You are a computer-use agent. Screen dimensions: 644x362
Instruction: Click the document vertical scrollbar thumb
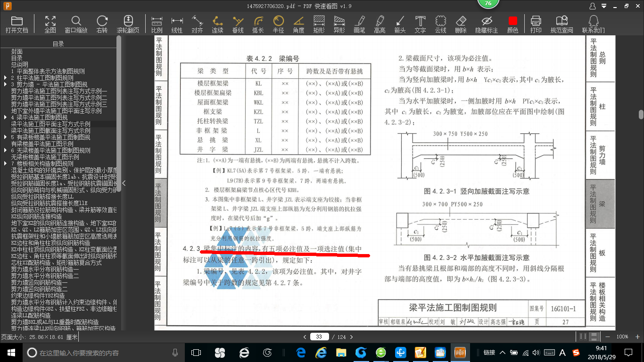pyautogui.click(x=641, y=115)
